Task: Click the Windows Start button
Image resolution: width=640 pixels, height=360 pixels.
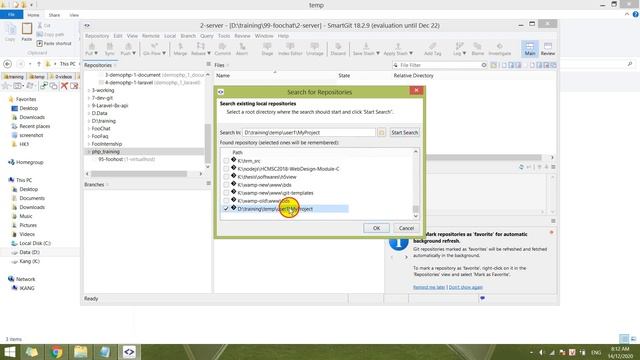Action: coord(9,352)
